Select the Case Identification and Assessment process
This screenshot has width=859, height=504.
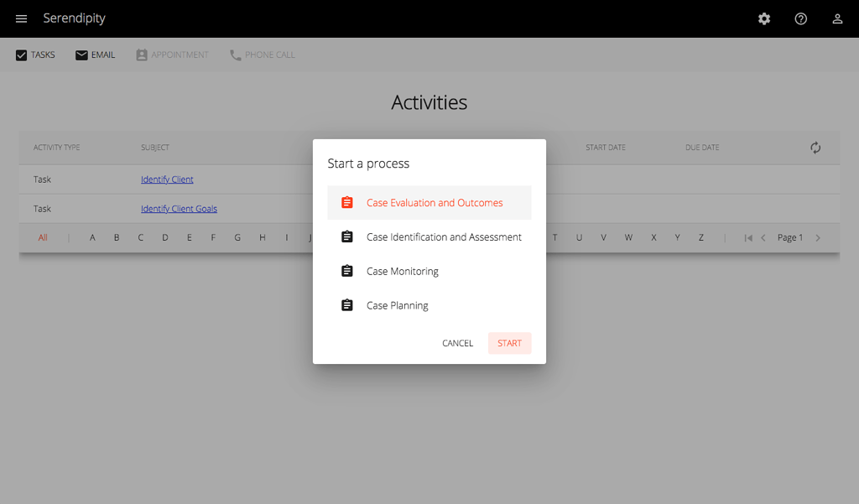(x=444, y=236)
